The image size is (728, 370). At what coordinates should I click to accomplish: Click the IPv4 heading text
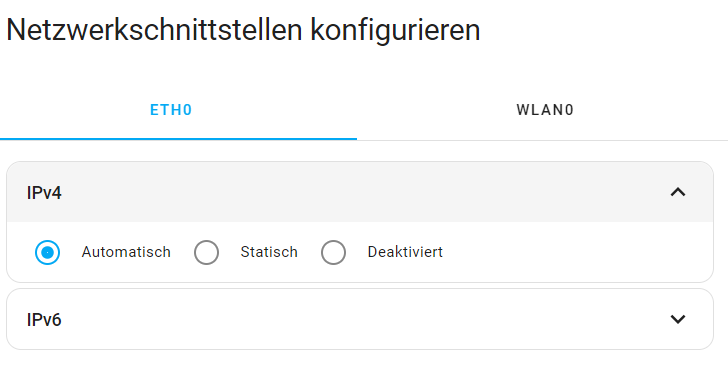click(44, 193)
